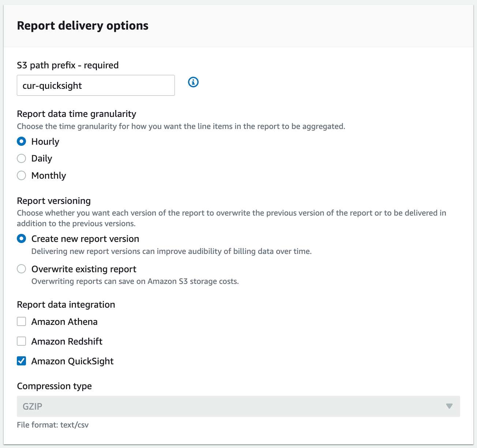This screenshot has height=448, width=477.
Task: Click the File format text/csv label
Action: (x=53, y=425)
